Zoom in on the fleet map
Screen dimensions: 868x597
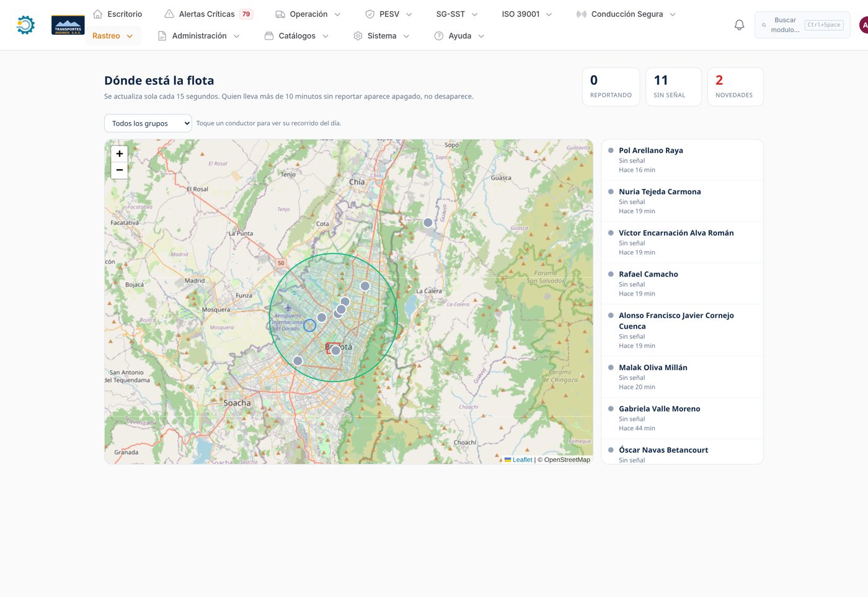click(x=120, y=154)
